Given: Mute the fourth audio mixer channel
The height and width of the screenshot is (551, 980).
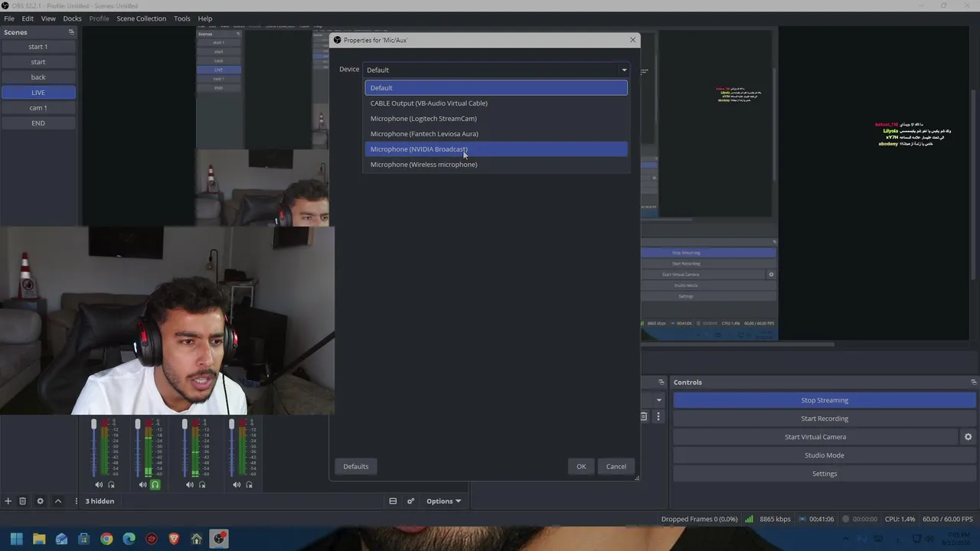Looking at the screenshot, I should pyautogui.click(x=236, y=484).
